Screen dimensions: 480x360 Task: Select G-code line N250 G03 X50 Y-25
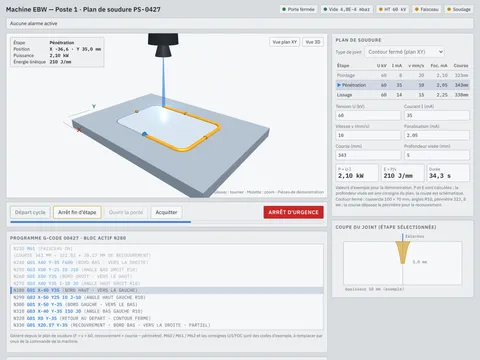tap(167, 270)
